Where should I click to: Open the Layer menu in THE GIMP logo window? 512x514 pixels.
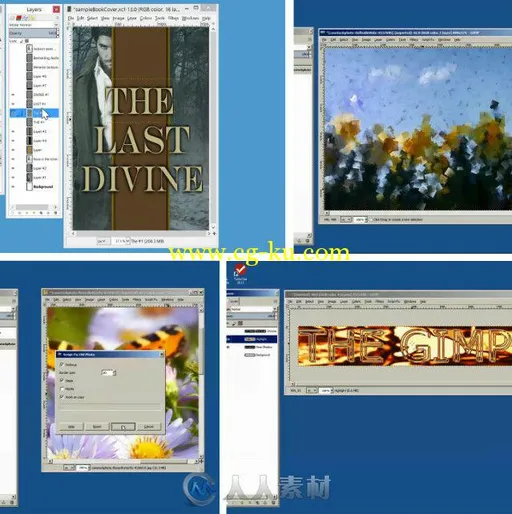pyautogui.click(x=344, y=302)
